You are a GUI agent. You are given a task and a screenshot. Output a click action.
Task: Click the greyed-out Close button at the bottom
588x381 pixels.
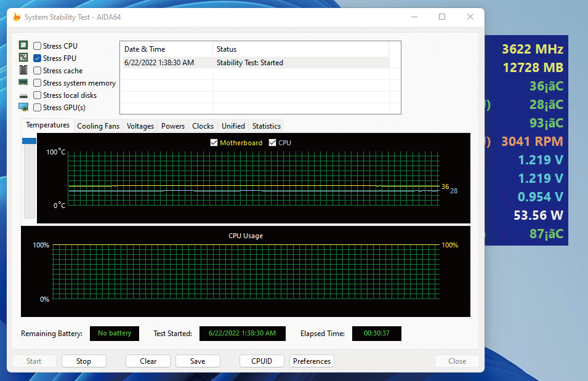click(x=457, y=361)
